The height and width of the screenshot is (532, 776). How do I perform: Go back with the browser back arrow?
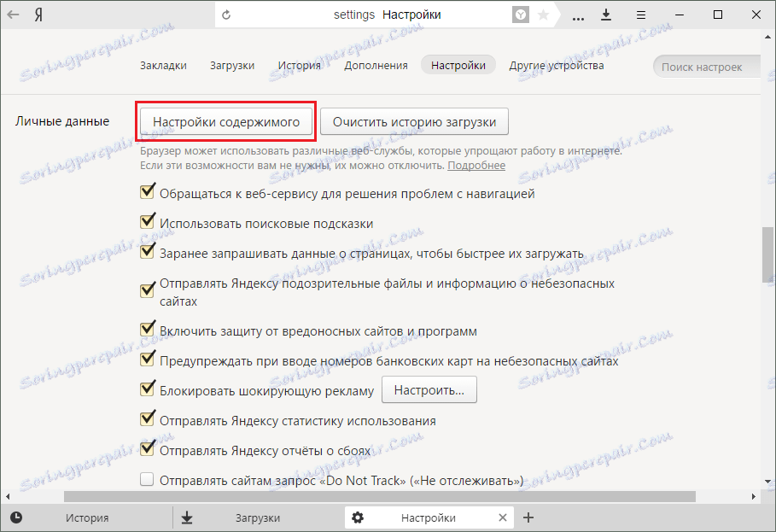[x=13, y=15]
